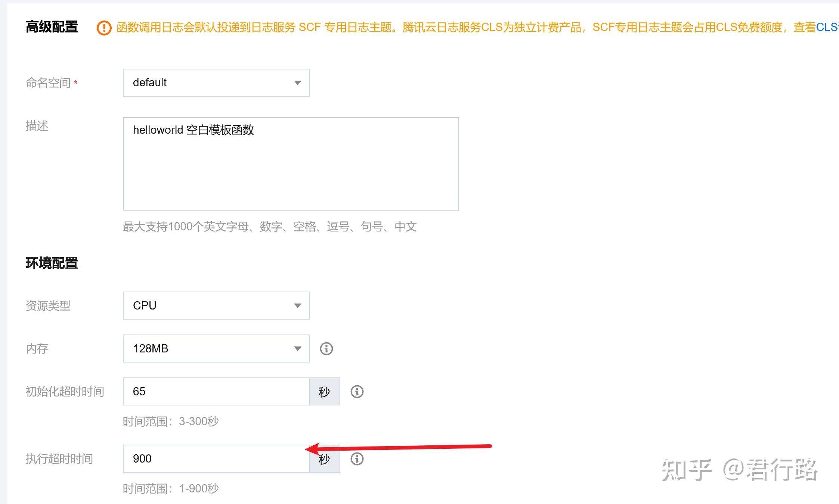The width and height of the screenshot is (839, 504).
Task: Open the CLS link in the warning banner
Action: click(x=827, y=26)
